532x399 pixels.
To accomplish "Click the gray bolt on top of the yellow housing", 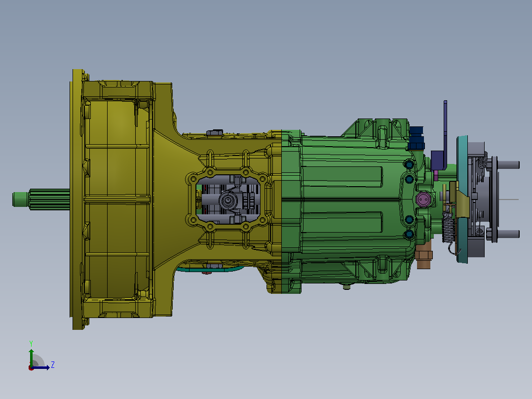I will click(214, 132).
